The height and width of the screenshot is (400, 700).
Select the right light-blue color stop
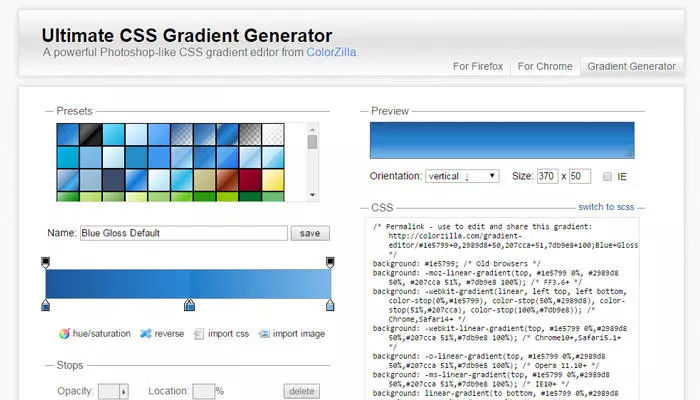coord(330,305)
